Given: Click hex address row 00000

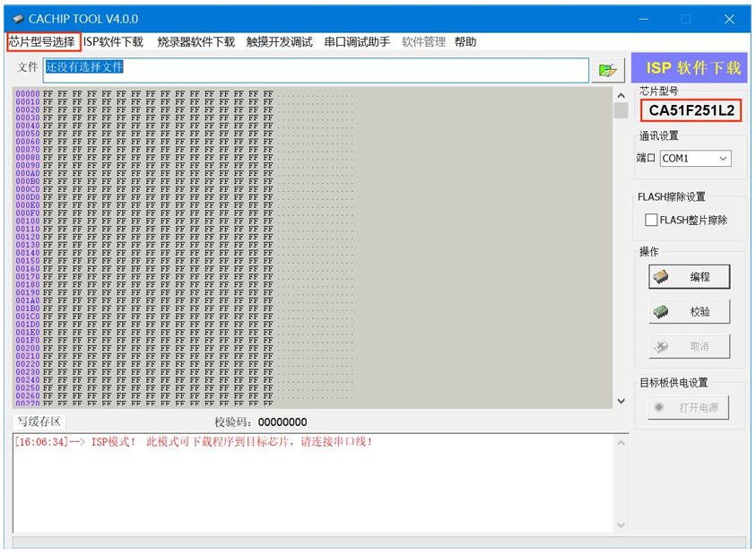Looking at the screenshot, I should click(x=28, y=93).
